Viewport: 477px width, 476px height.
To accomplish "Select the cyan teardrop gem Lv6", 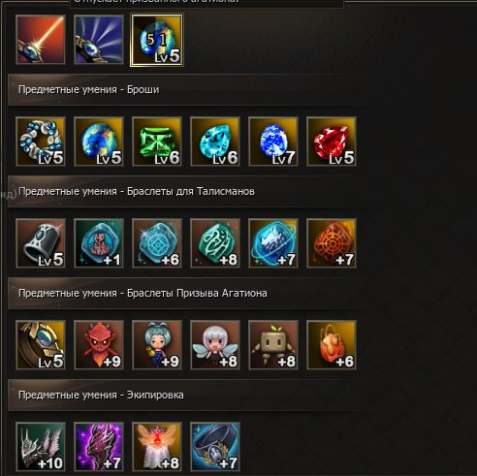I will (x=215, y=141).
